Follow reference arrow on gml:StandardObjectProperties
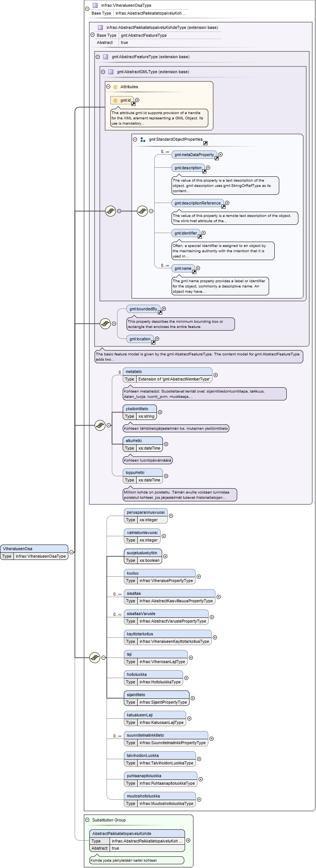Image resolution: width=316 pixels, height=868 pixels. 205,143
